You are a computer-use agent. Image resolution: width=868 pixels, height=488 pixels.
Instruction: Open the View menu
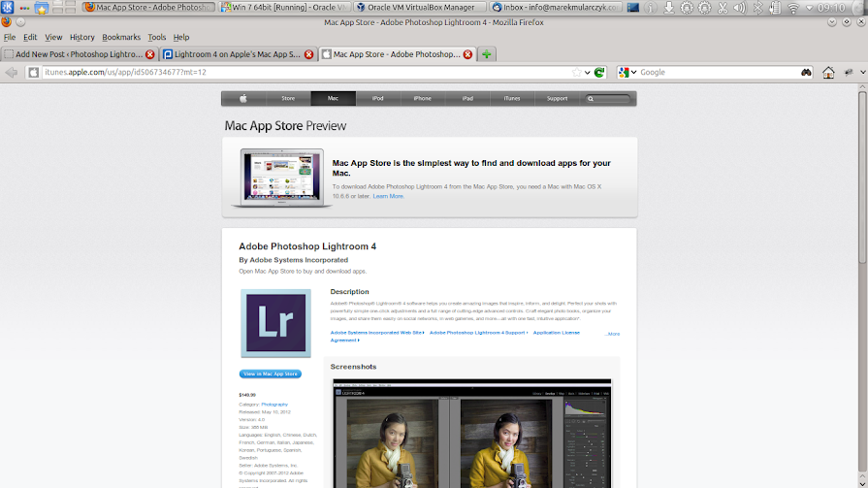[53, 37]
